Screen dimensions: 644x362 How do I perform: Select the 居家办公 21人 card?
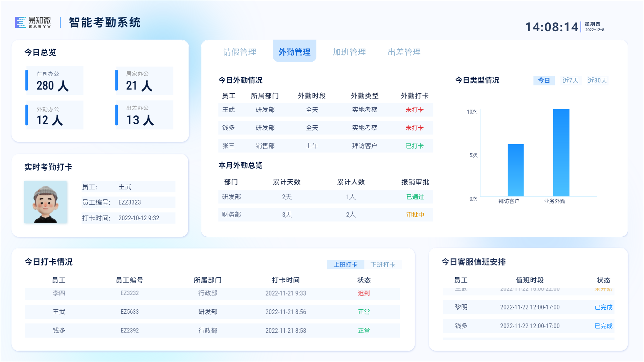pos(144,81)
